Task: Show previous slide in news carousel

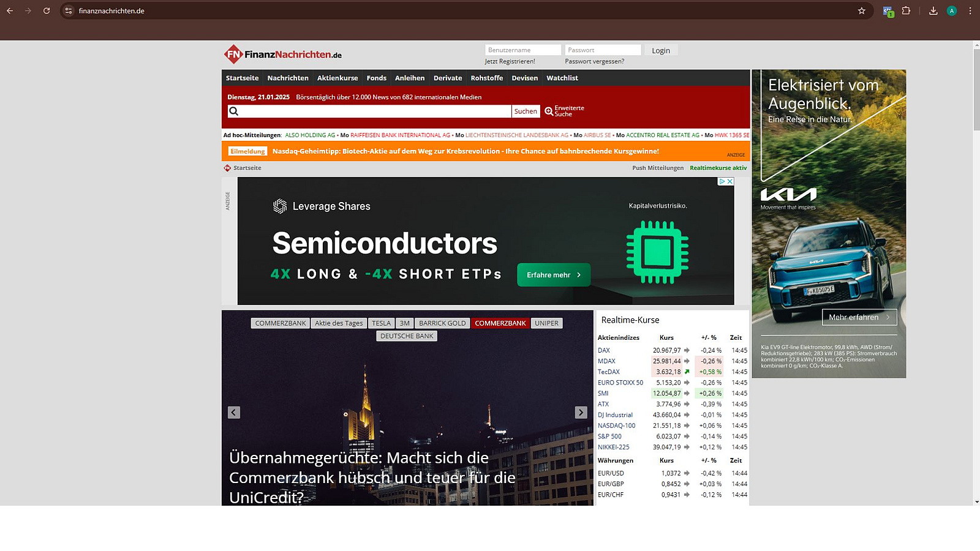Action: [234, 413]
